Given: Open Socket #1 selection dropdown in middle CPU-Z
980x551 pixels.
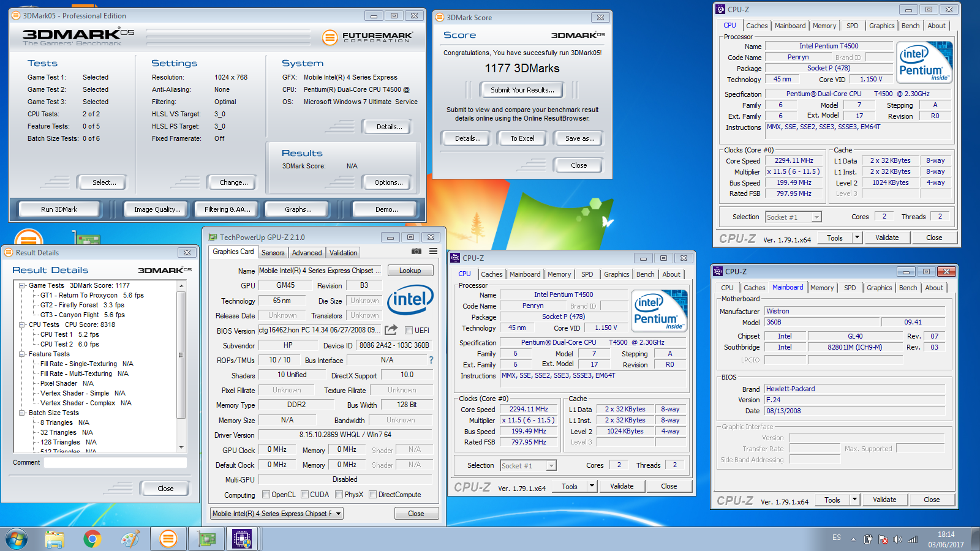Looking at the screenshot, I should pyautogui.click(x=551, y=466).
